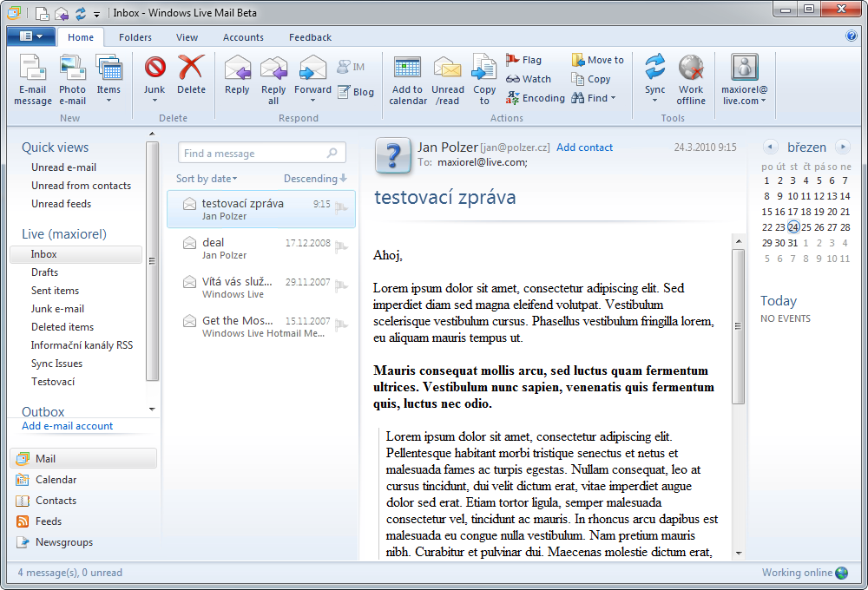868x590 pixels.
Task: Expand Junk options arrow
Action: [x=155, y=101]
